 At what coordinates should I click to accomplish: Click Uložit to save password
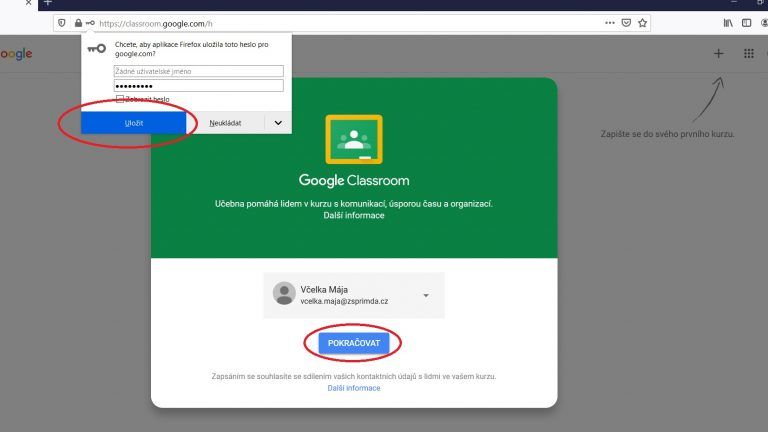134,123
